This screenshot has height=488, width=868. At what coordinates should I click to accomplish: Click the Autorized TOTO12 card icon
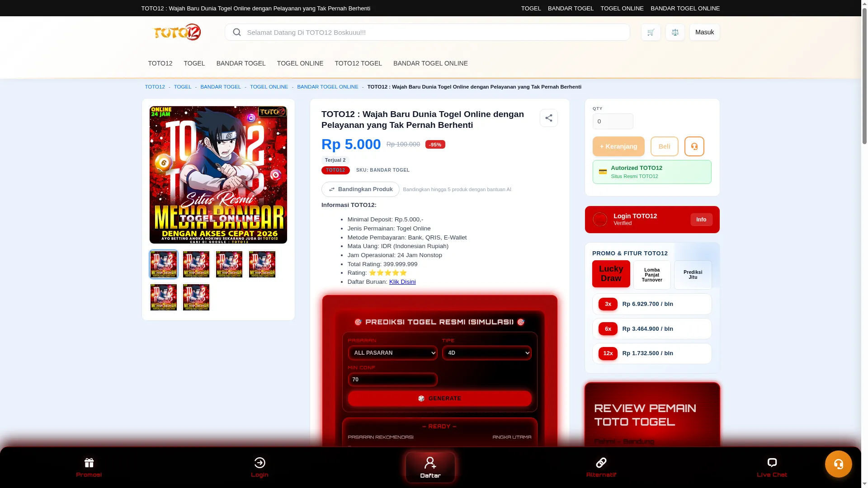tap(603, 172)
